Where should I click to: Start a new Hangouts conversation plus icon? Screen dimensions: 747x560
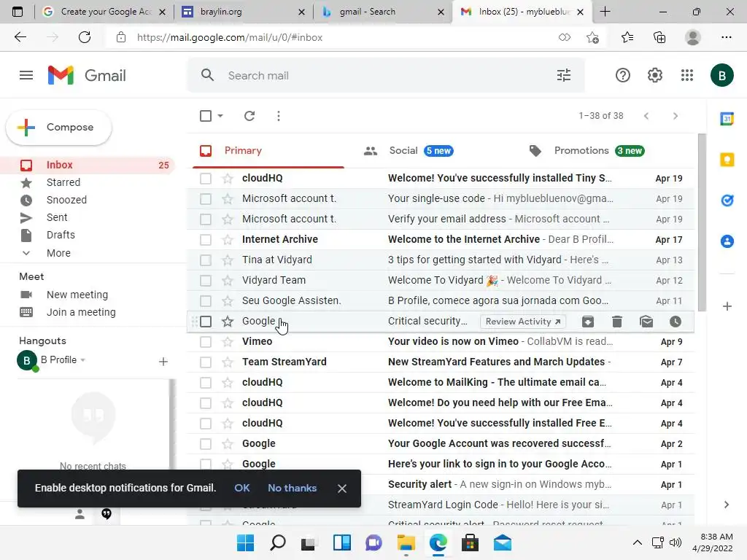coord(163,362)
